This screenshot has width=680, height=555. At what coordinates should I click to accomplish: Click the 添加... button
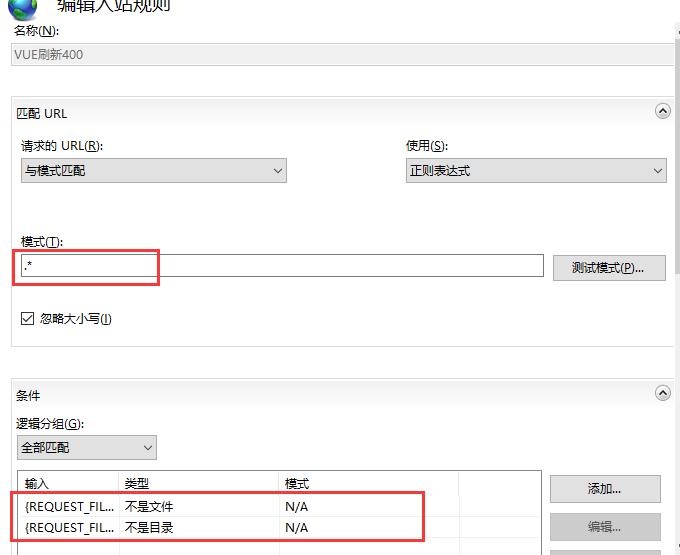point(605,489)
